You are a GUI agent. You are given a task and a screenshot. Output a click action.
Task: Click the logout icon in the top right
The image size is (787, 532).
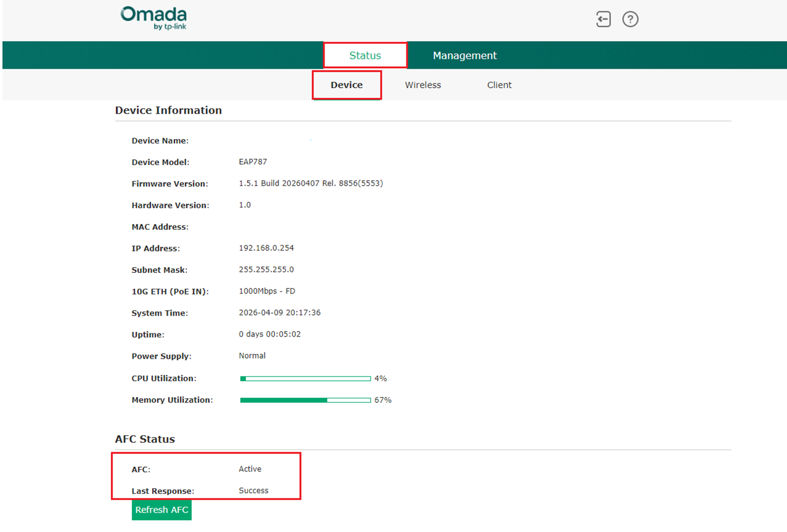[603, 19]
